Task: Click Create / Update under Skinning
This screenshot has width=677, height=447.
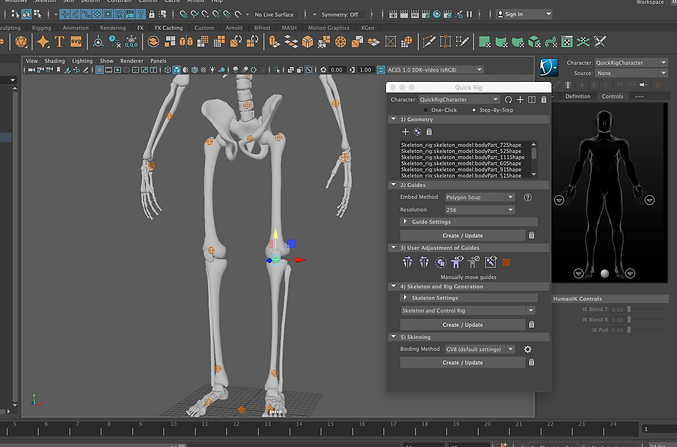Action: pos(462,363)
